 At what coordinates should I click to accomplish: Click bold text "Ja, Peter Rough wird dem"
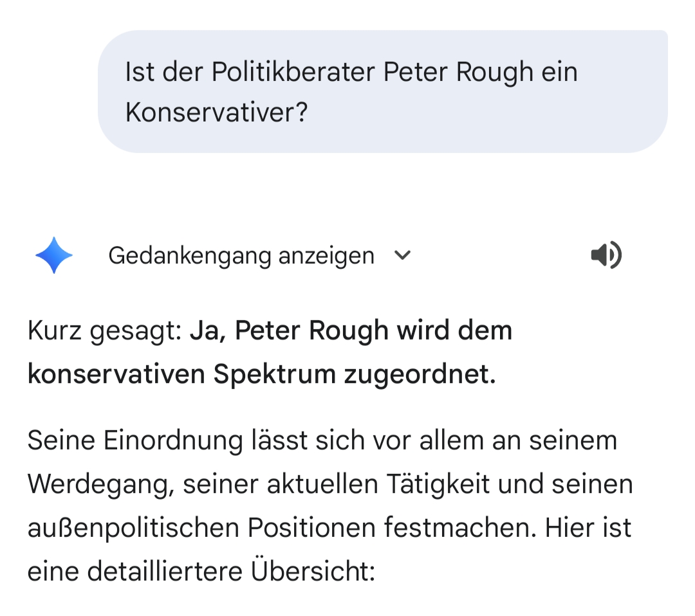[351, 331]
